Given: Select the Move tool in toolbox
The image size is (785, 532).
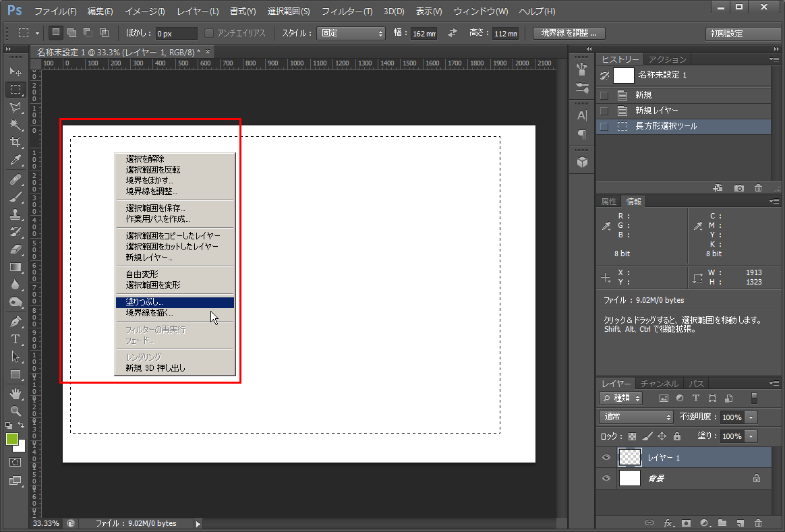Looking at the screenshot, I should pyautogui.click(x=15, y=71).
